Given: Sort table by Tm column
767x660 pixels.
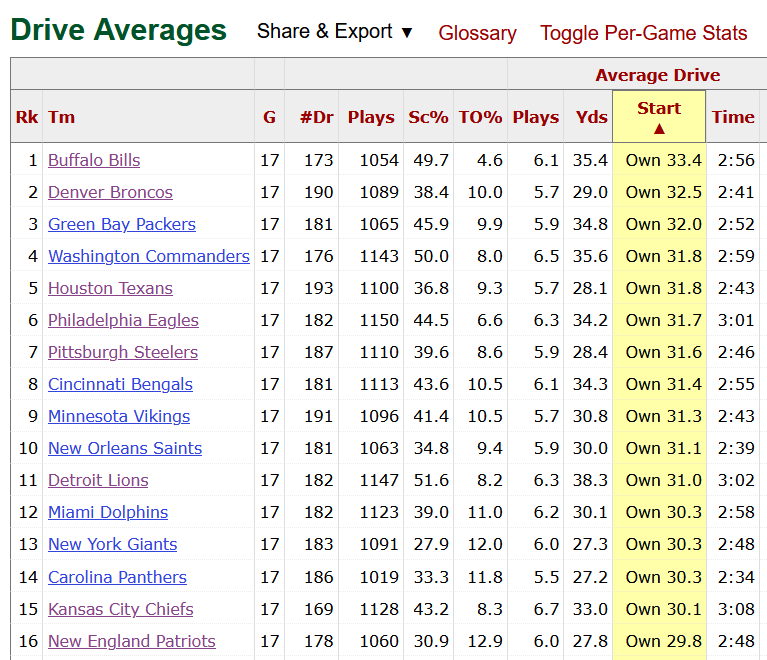Looking at the screenshot, I should pos(62,117).
